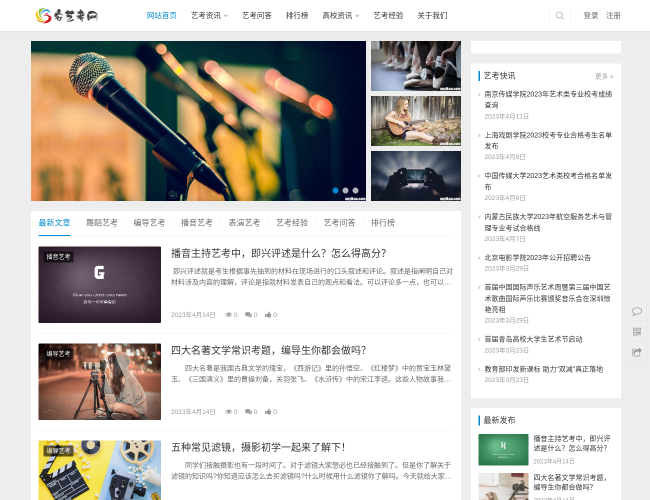Click the microphone banner slide
The width and height of the screenshot is (650, 500).
pos(199,121)
